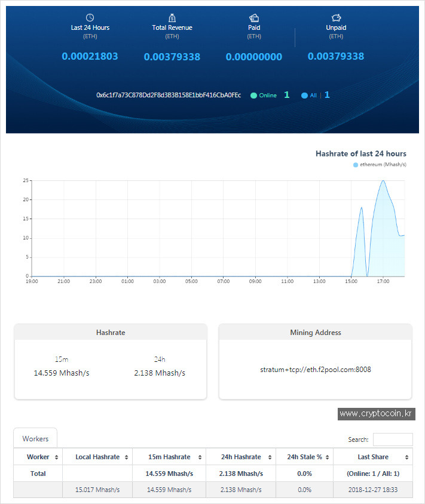Screen dimensions: 425x504
Task: Click the Total Revenue value 0.00379338
Action: coord(172,57)
